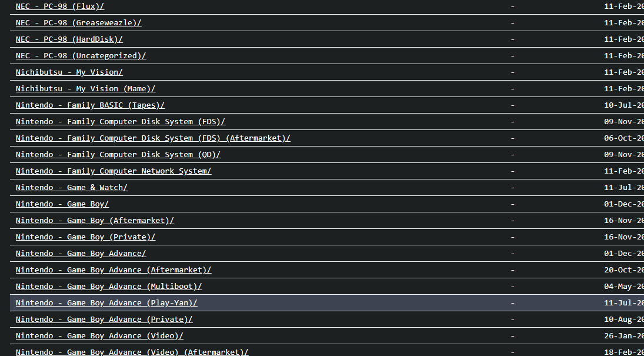Open the plain Game Boy Advance directory
The image size is (644, 356).
click(81, 253)
